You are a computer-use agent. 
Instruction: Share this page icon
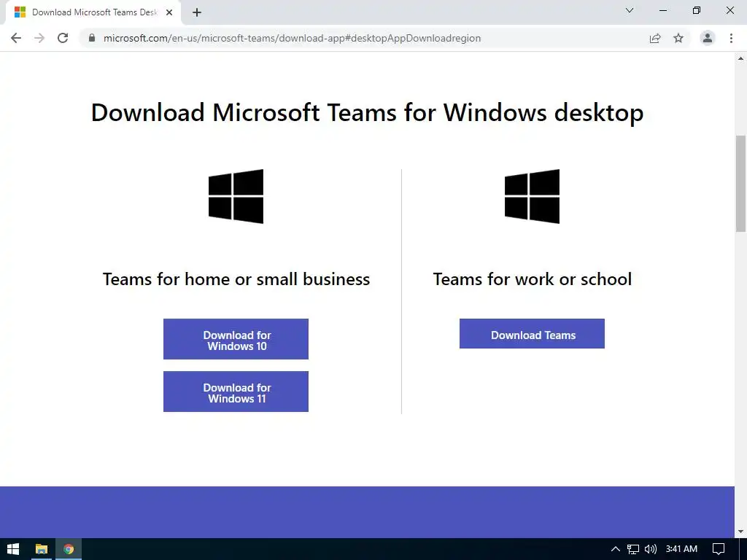[655, 38]
